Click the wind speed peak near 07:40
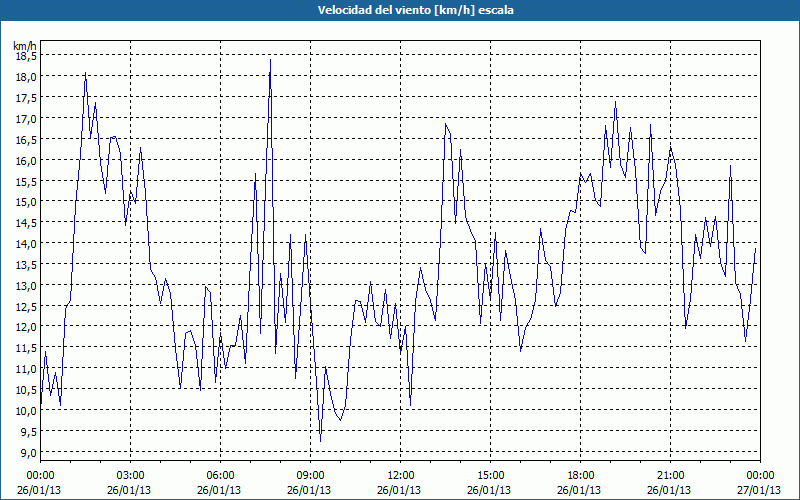The width and height of the screenshot is (800, 500). (270, 60)
